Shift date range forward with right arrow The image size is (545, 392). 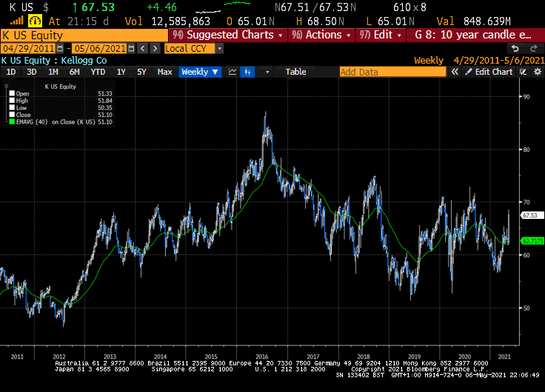155,48
